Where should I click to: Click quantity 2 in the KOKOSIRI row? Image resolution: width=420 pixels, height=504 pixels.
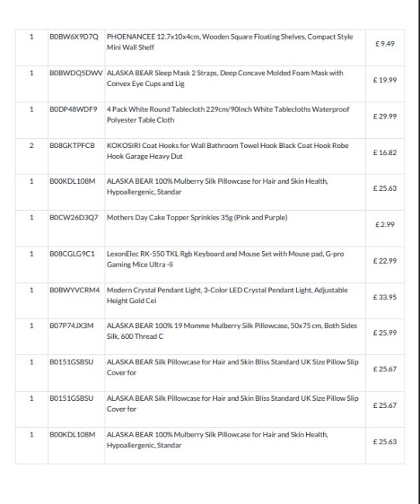pyautogui.click(x=32, y=146)
